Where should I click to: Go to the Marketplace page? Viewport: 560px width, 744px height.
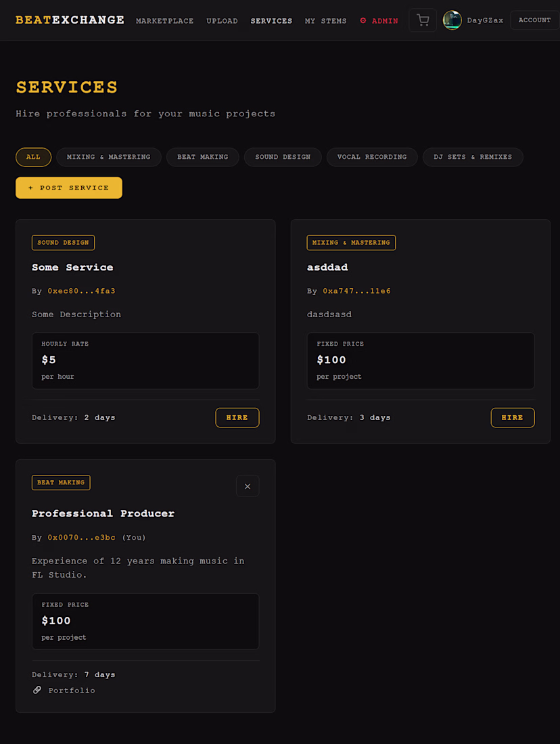point(164,21)
